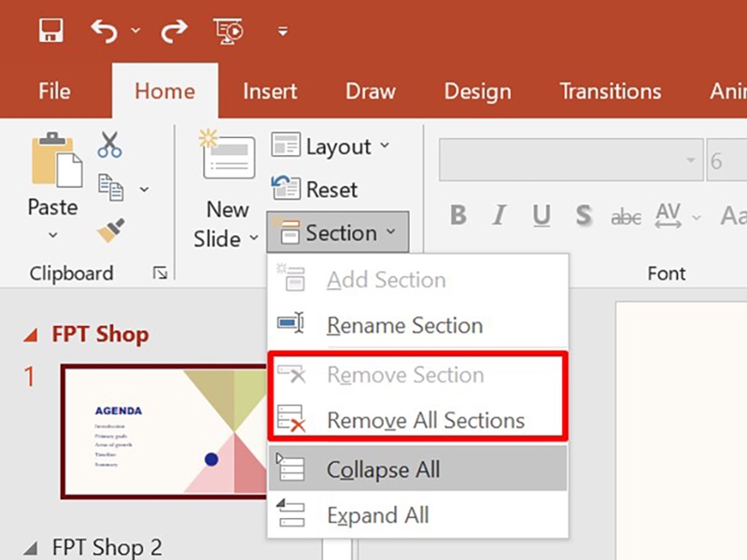747x560 pixels.
Task: Click the font size field
Action: (727, 160)
